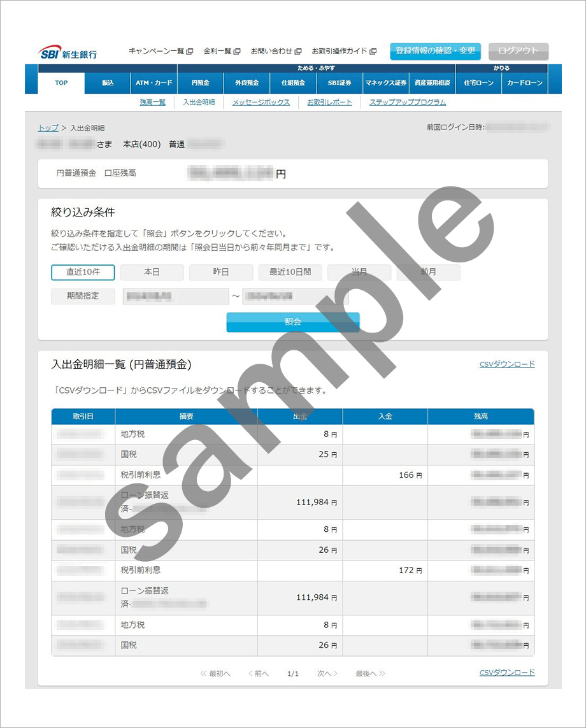Open the キャンペーン一覧 external link

coord(160,51)
